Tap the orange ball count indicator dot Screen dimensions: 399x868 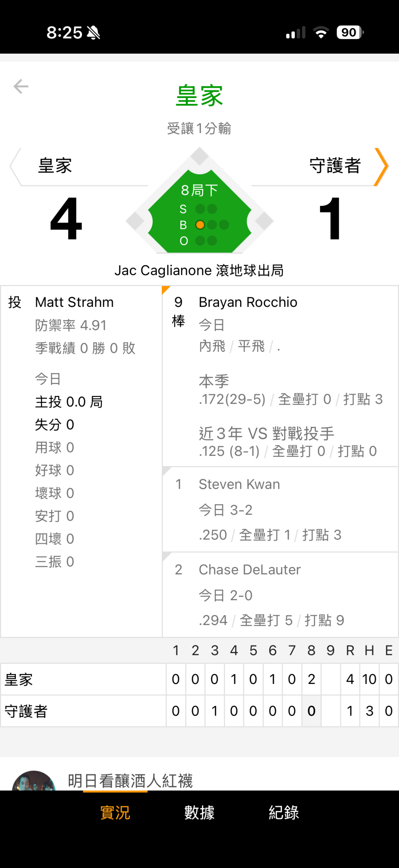200,225
